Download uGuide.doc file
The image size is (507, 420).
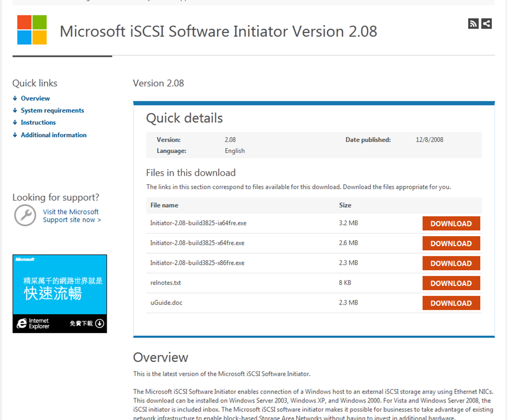pyautogui.click(x=451, y=303)
